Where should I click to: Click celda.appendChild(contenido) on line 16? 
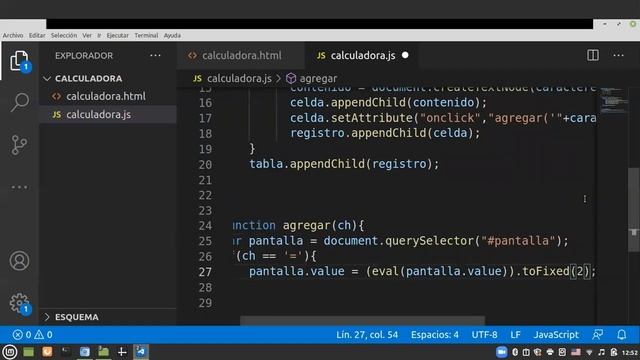[x=388, y=102]
